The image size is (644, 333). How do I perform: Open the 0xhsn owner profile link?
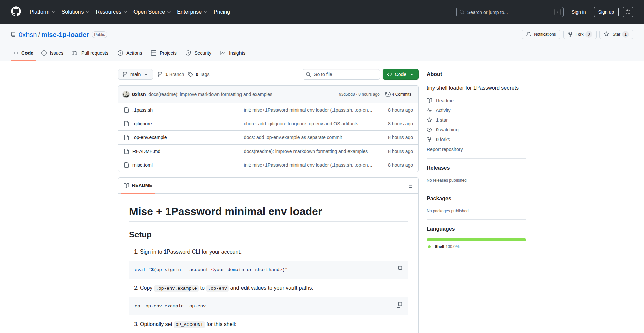click(x=28, y=35)
